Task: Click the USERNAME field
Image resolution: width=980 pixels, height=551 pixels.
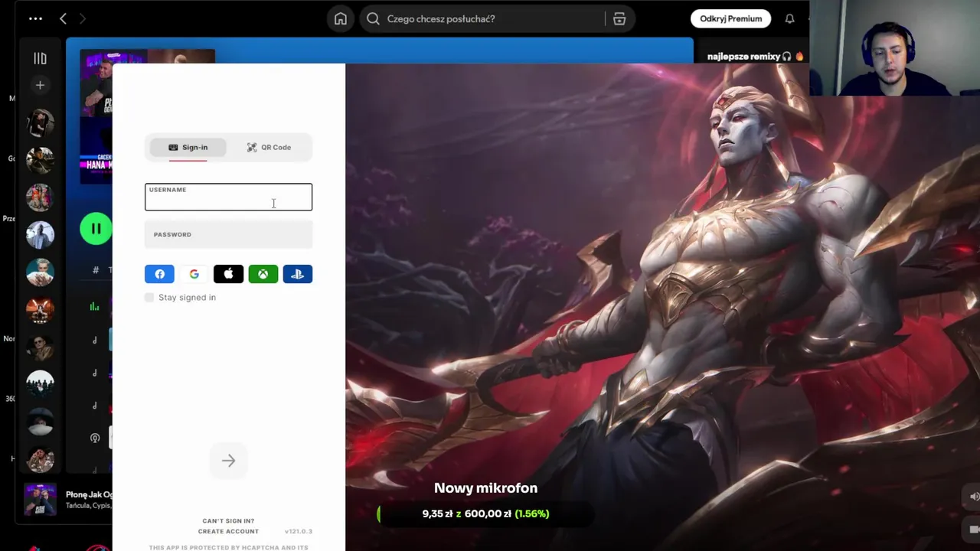Action: 228,197
